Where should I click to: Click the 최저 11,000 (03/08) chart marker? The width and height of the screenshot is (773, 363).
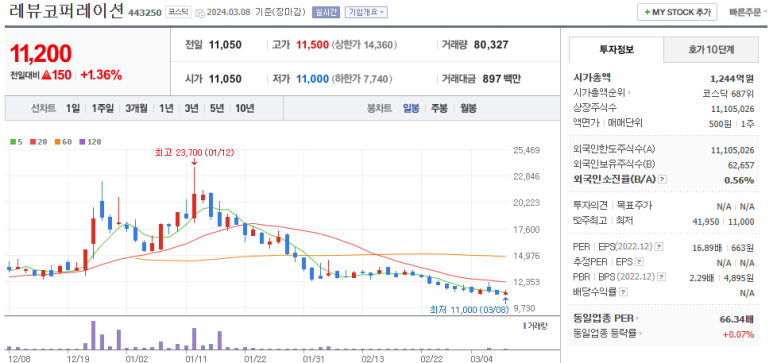point(469,310)
